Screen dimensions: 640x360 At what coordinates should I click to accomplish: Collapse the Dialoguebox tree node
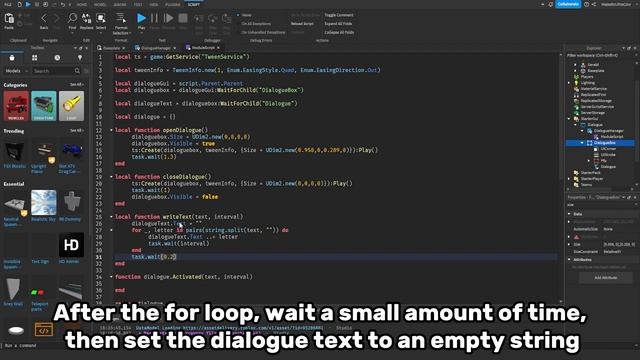tap(582, 143)
